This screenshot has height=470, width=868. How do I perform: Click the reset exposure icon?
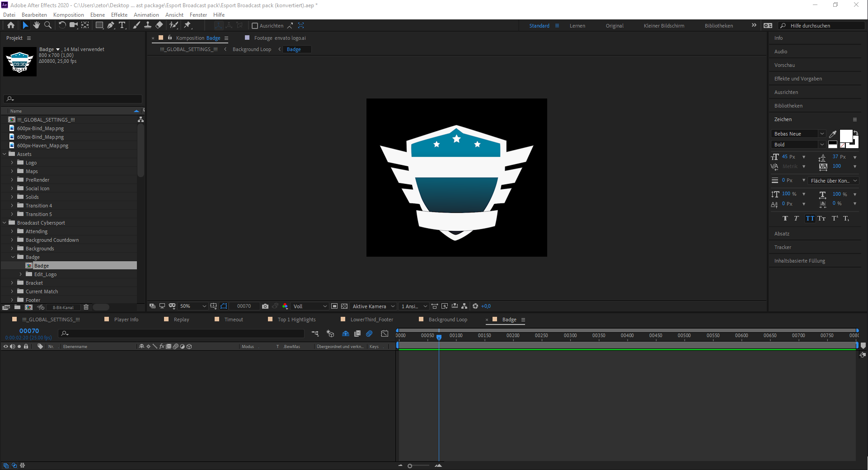(475, 306)
